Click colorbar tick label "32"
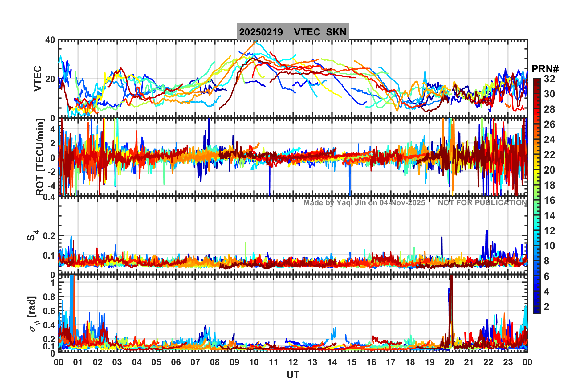The width and height of the screenshot is (586, 392). click(549, 79)
